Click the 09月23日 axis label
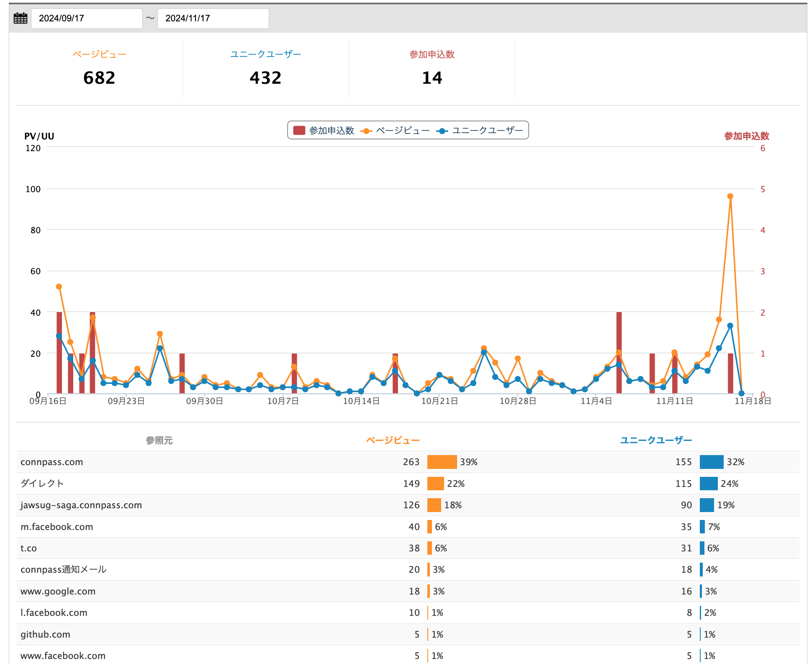 126,401
